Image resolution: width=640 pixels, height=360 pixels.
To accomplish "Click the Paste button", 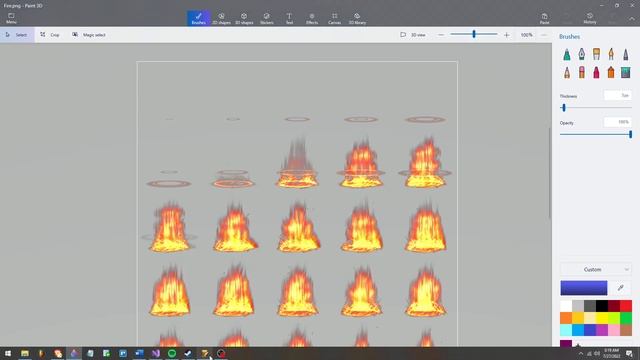I will (x=544, y=18).
